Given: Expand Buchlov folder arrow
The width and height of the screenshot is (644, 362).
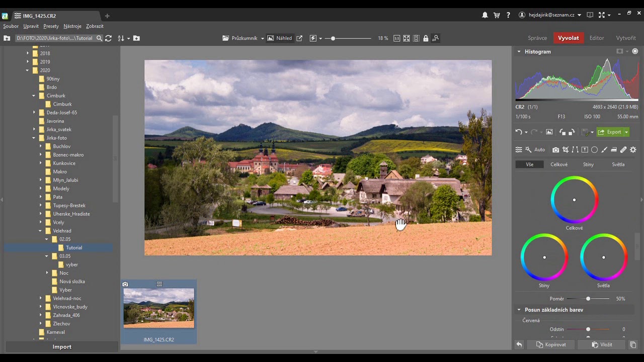Looking at the screenshot, I should click(41, 146).
